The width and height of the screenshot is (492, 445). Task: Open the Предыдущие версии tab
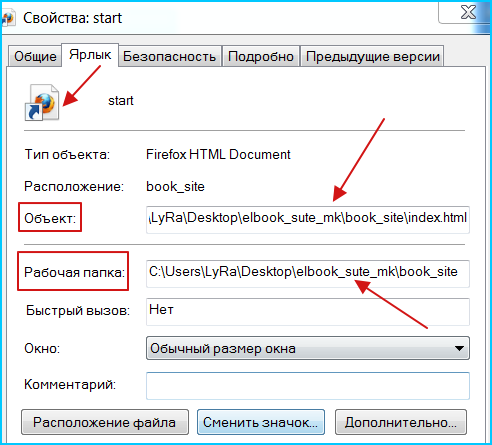[x=372, y=56]
